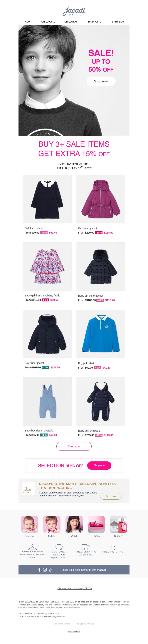Open the TikTok icon in footer
This screenshot has width=148, height=644.
(51, 570)
